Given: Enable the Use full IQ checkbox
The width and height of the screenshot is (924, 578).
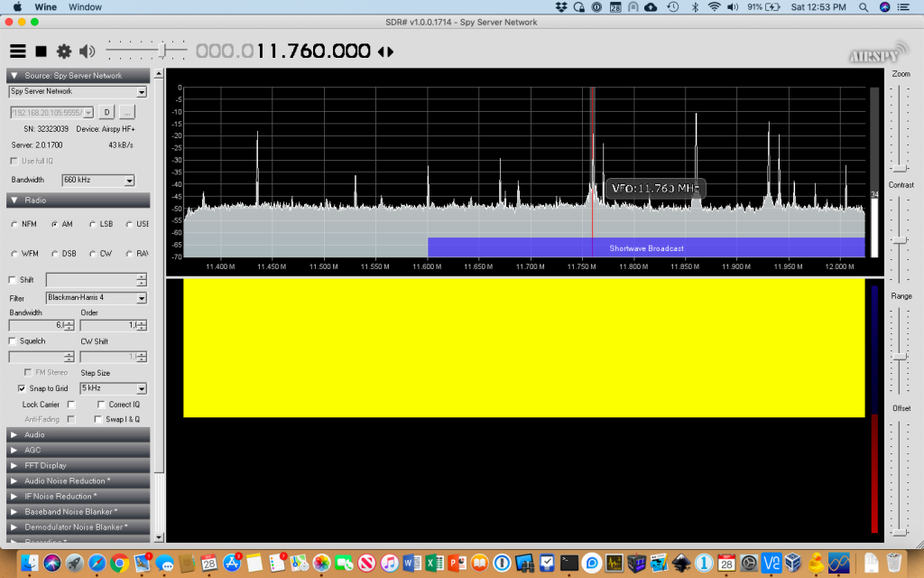Looking at the screenshot, I should 14,161.
